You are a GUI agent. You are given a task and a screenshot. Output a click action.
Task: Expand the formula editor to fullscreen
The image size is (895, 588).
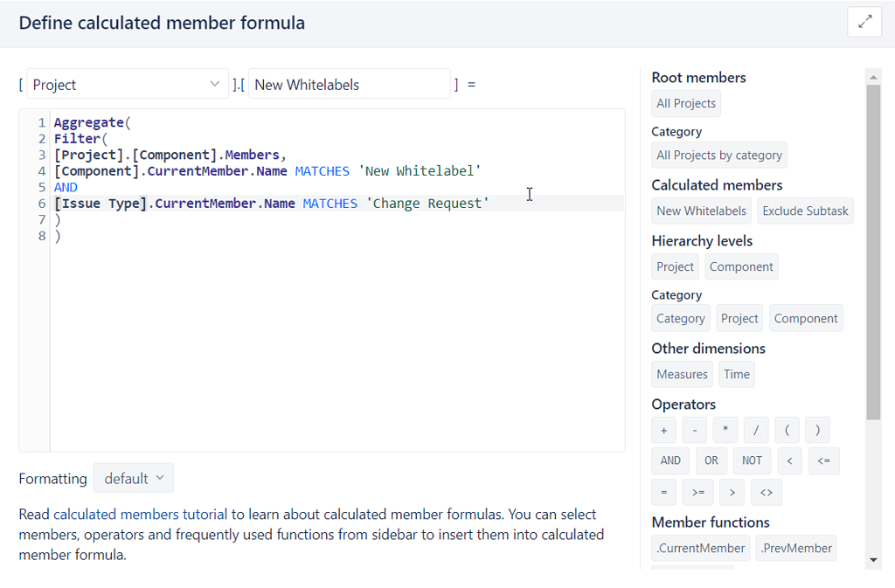point(864,21)
